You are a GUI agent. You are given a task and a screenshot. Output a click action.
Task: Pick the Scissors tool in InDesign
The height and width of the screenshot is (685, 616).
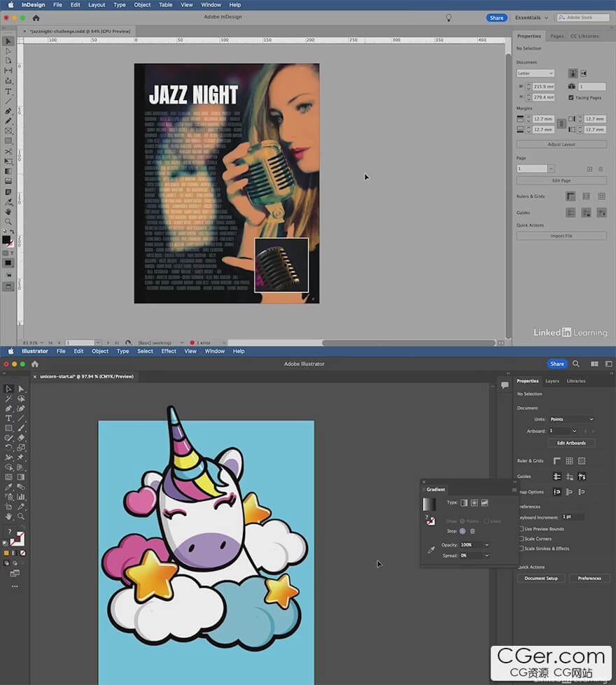(x=8, y=152)
